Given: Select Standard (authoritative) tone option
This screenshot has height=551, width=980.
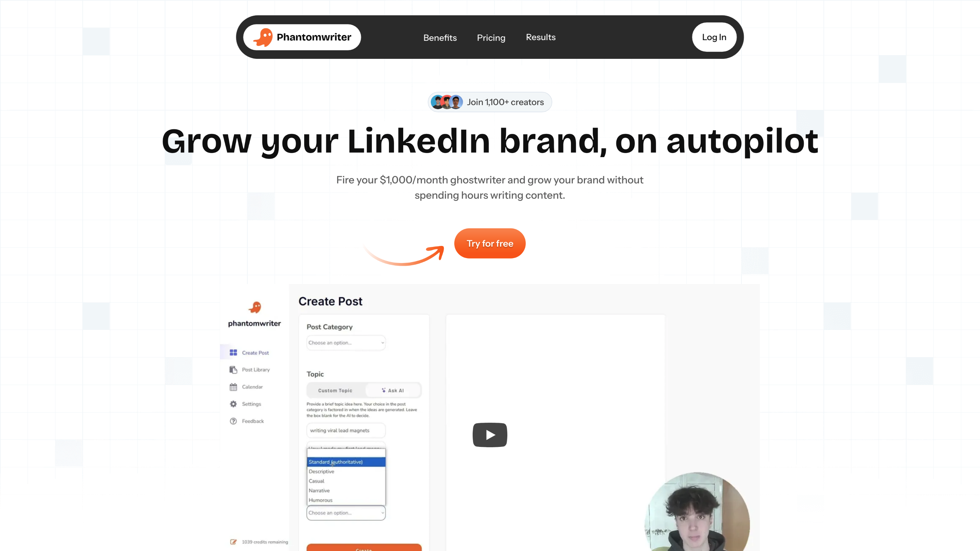Looking at the screenshot, I should [346, 462].
